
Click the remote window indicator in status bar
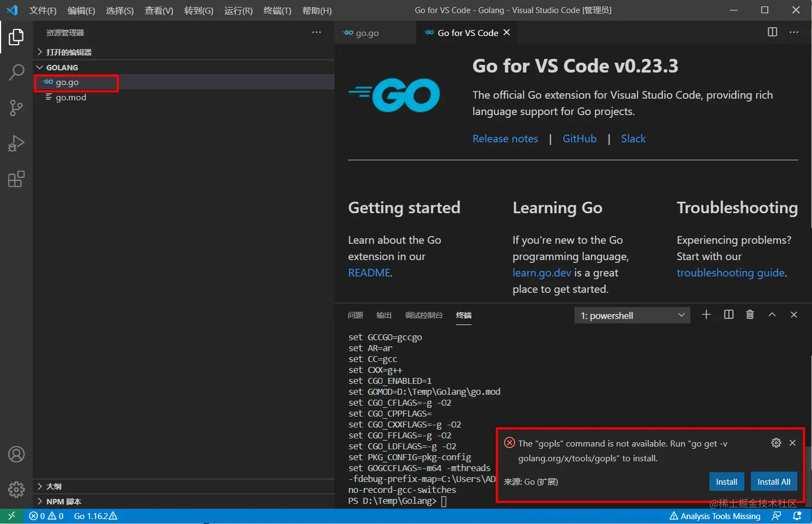coord(11,516)
